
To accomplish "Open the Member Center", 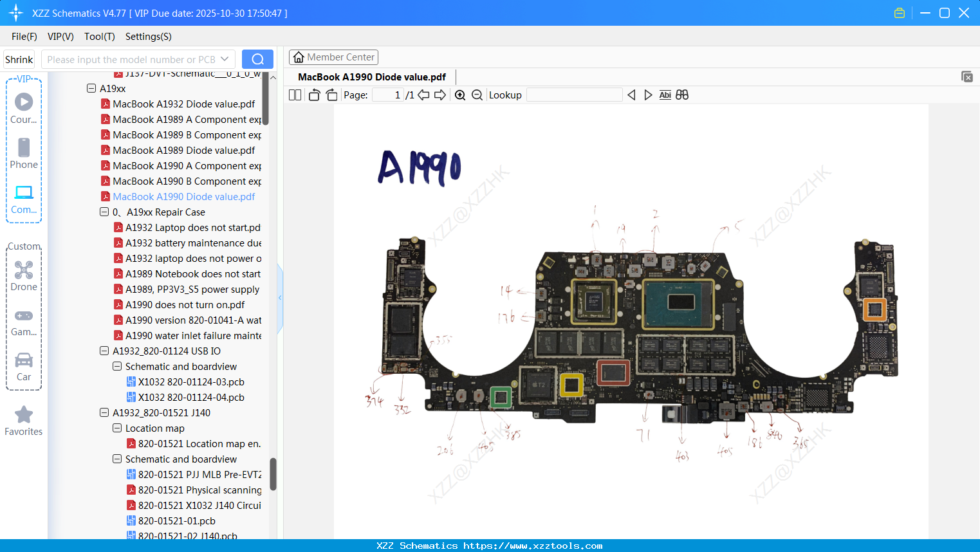I will pos(333,57).
